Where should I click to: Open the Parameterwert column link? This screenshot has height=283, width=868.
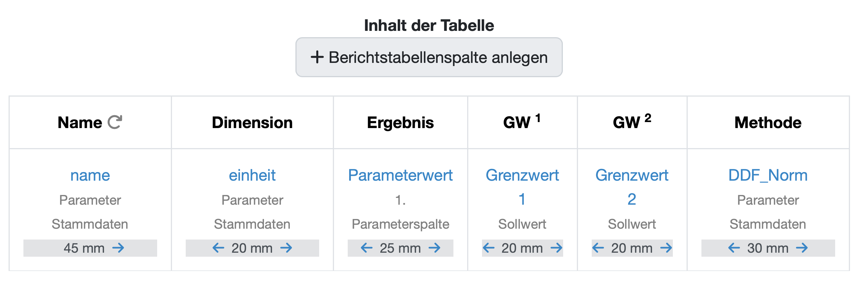point(400,176)
